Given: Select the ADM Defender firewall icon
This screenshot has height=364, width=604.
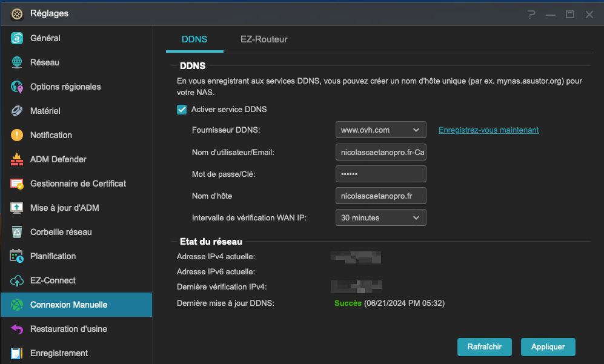Looking at the screenshot, I should pos(18,159).
